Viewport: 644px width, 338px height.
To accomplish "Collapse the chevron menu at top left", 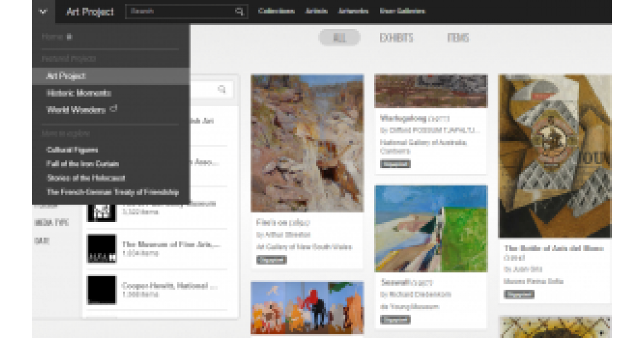I will (x=42, y=11).
